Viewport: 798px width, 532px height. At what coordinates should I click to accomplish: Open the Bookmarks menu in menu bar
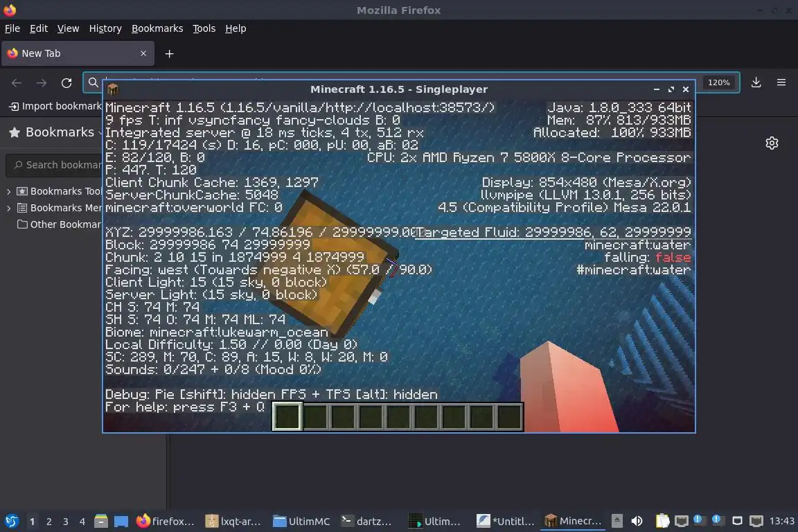point(157,28)
